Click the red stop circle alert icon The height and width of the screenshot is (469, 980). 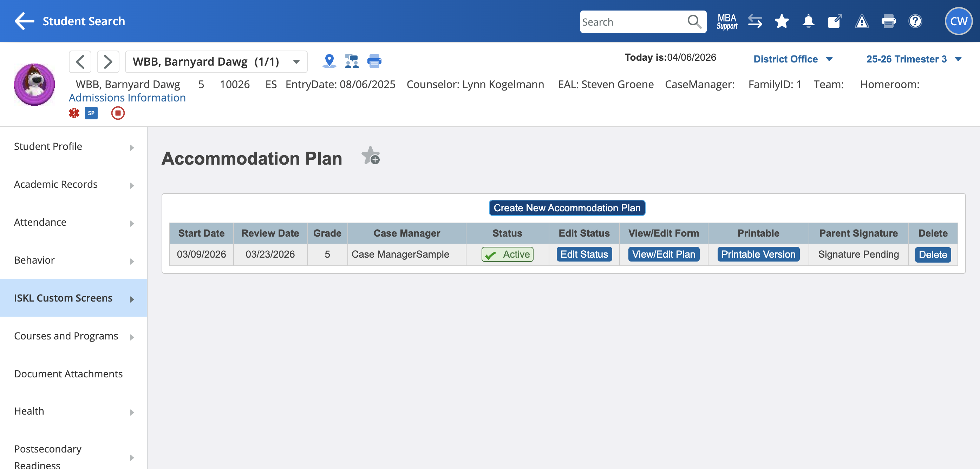(x=118, y=113)
